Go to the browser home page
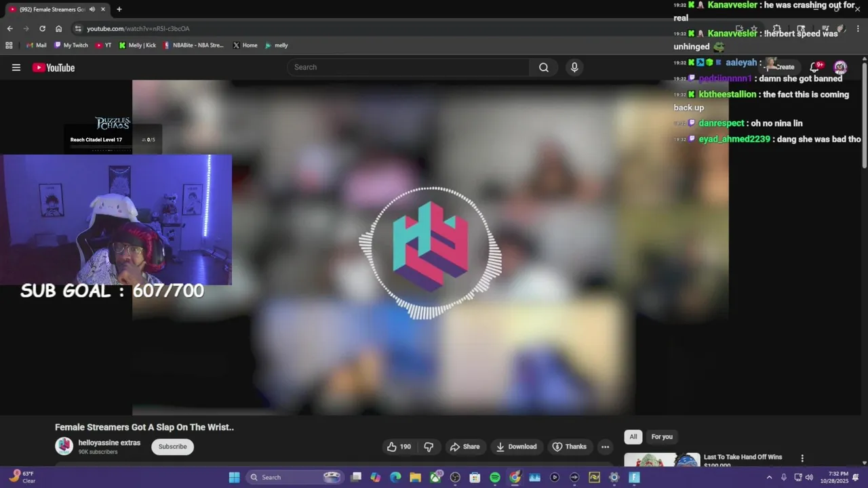 (58, 28)
